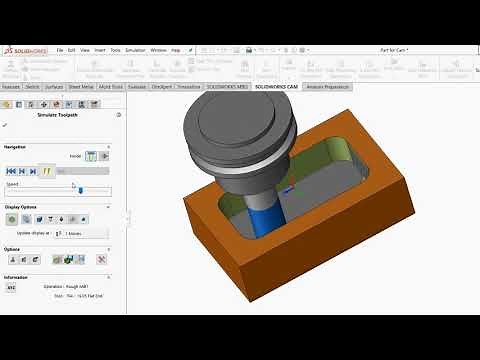The height and width of the screenshot is (360, 480).
Task: Click the XYZ button in Information
Action: 11,287
